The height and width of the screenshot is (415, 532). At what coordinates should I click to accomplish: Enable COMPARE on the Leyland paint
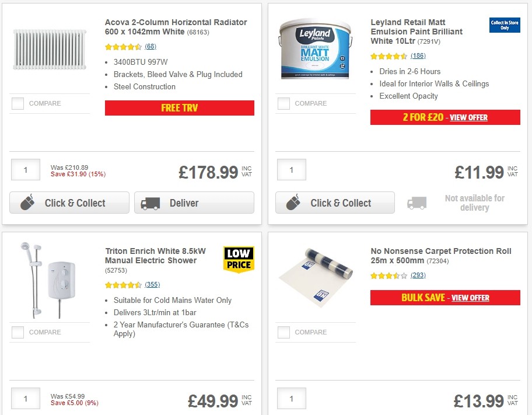(283, 103)
